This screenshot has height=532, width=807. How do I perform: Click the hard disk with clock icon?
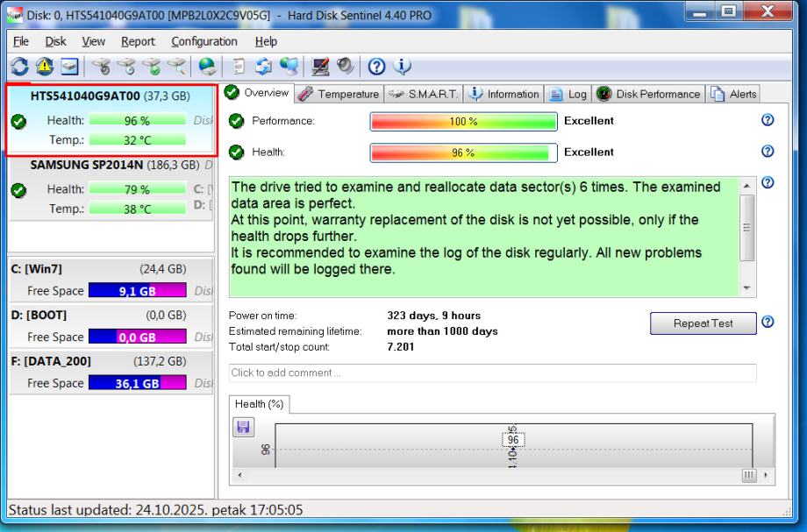(x=126, y=67)
